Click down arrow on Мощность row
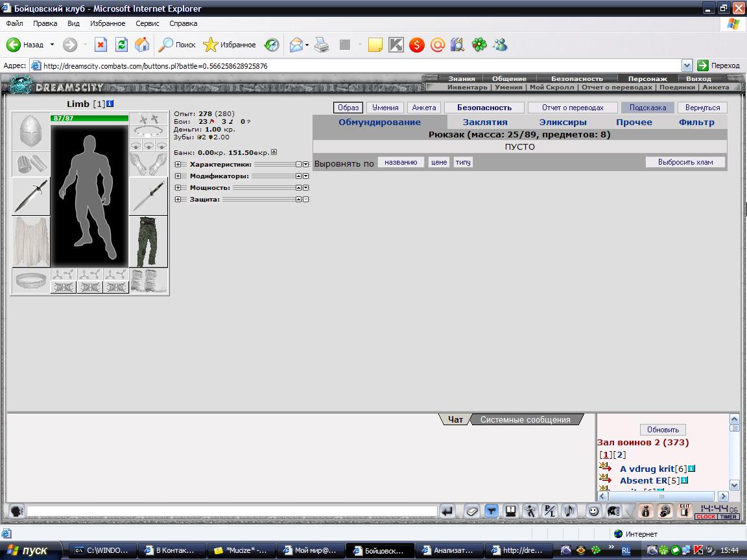This screenshot has width=747, height=560. [306, 187]
